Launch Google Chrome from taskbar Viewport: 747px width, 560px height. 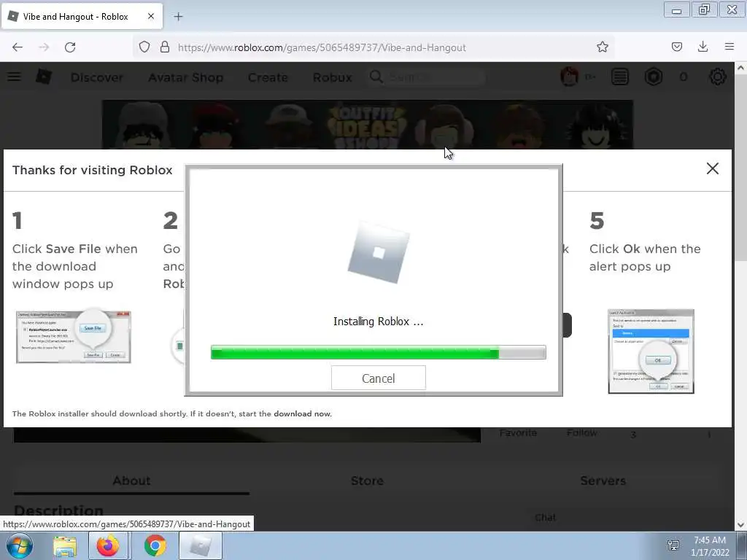coord(155,545)
